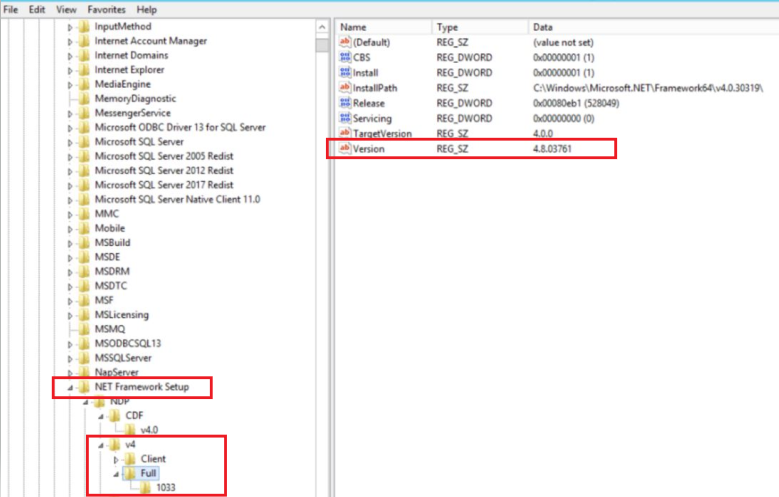Open the Edit menu
The height and width of the screenshot is (497, 779).
click(x=37, y=9)
